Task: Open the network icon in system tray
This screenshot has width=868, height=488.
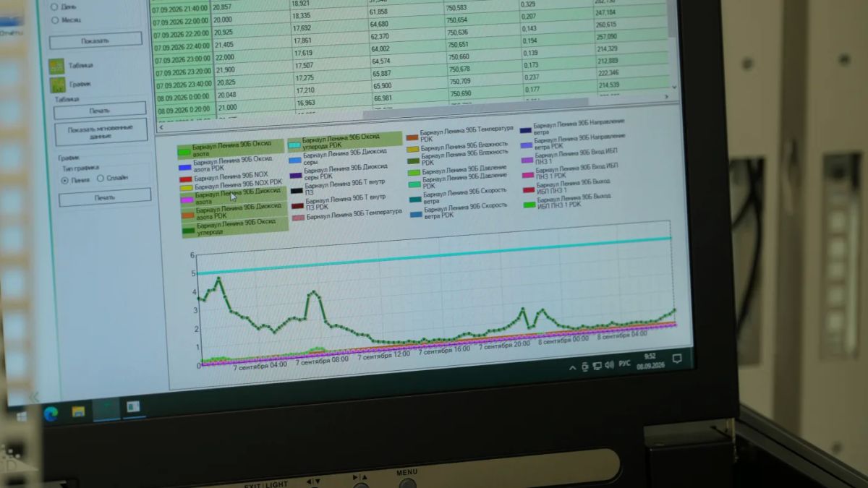Action: tap(597, 365)
